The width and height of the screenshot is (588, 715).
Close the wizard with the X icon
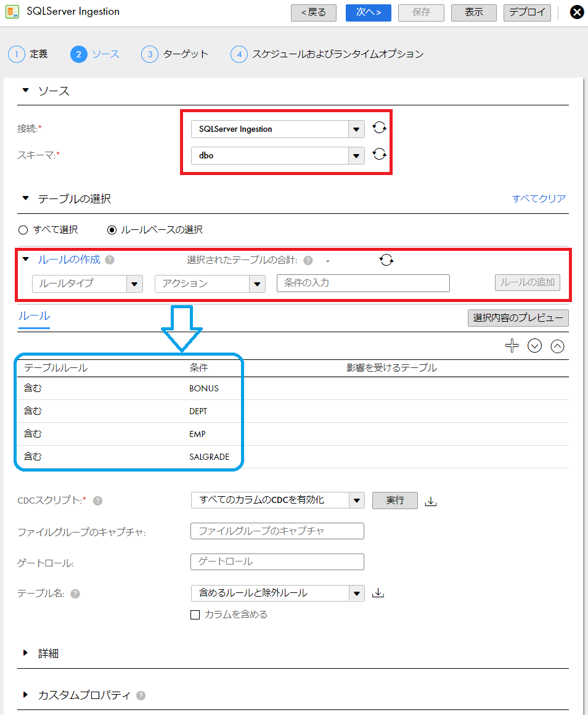click(577, 12)
